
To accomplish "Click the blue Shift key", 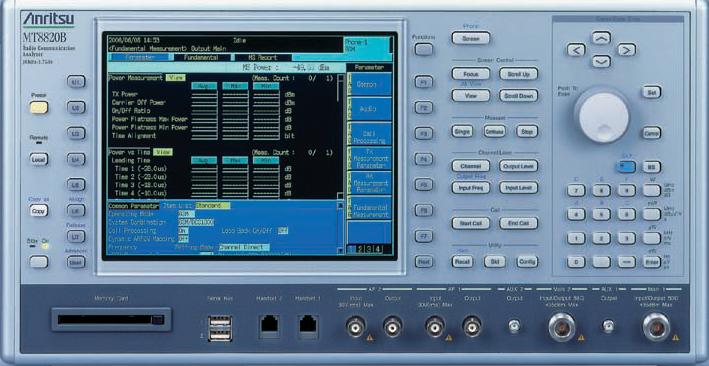I will click(x=626, y=166).
